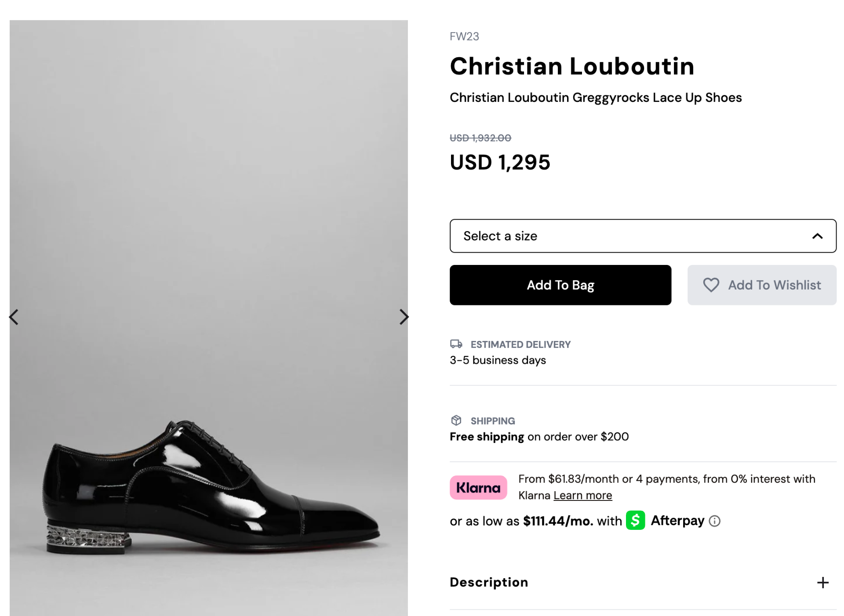The width and height of the screenshot is (844, 616).
Task: Collapse the size selector using its chevron
Action: click(x=818, y=236)
